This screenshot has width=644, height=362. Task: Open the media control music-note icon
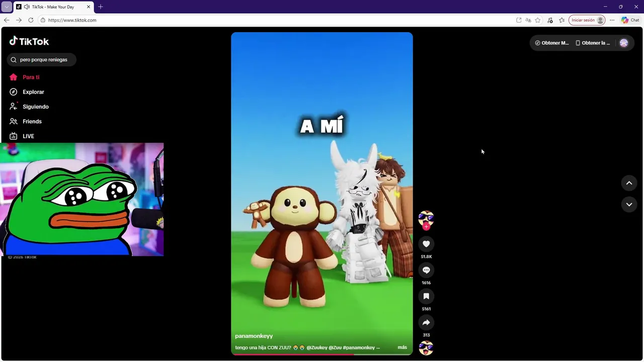[550, 20]
